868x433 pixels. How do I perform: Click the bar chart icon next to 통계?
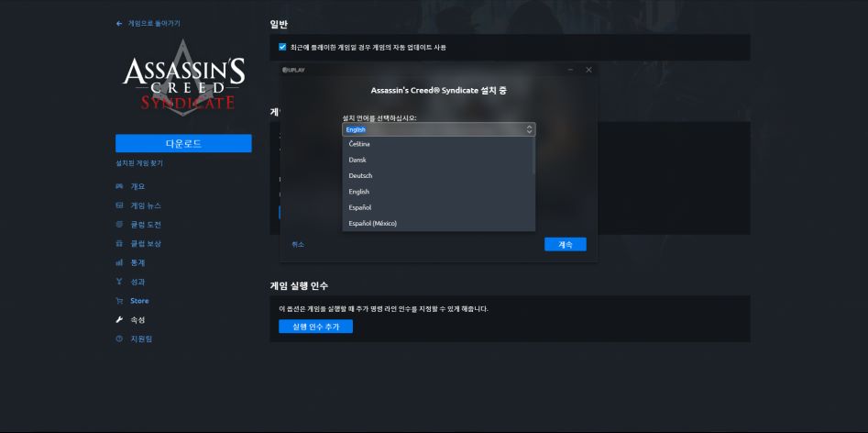pyautogui.click(x=119, y=262)
